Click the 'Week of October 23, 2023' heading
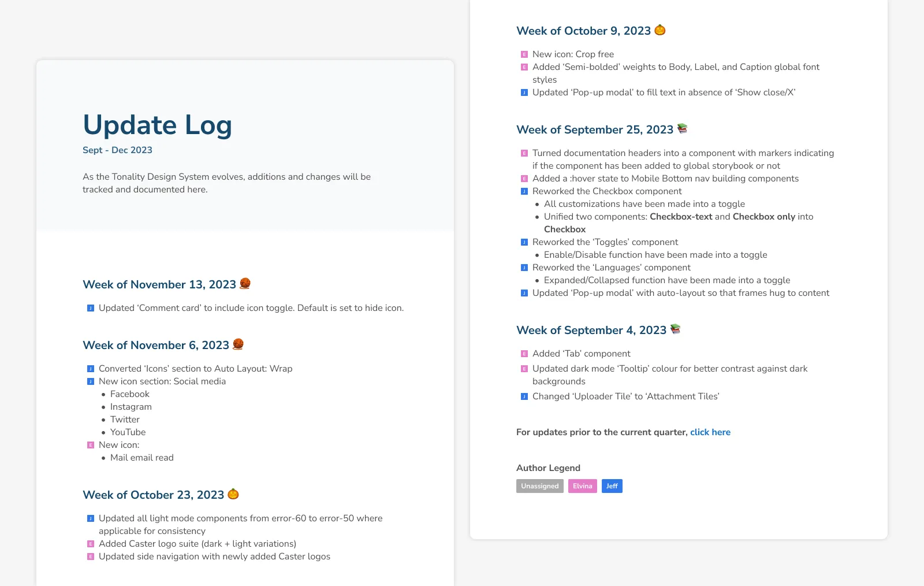 point(154,495)
